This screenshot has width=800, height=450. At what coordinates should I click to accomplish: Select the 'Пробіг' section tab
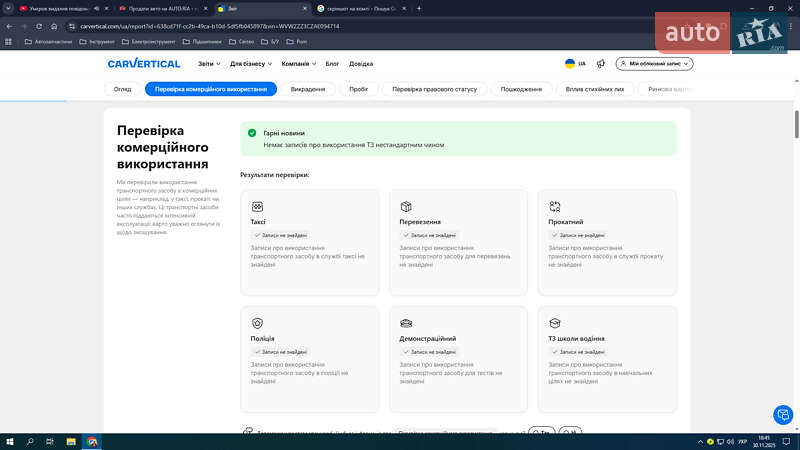coord(358,89)
